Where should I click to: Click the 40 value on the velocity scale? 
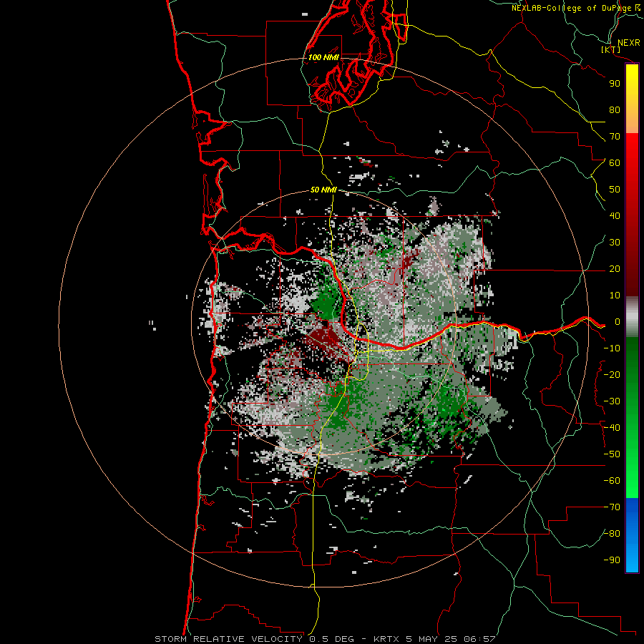point(615,216)
